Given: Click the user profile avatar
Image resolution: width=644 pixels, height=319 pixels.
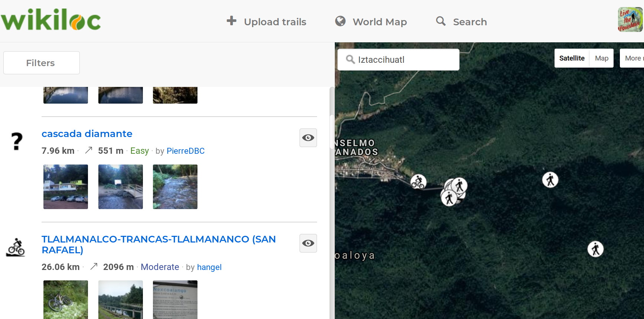Looking at the screenshot, I should point(630,20).
